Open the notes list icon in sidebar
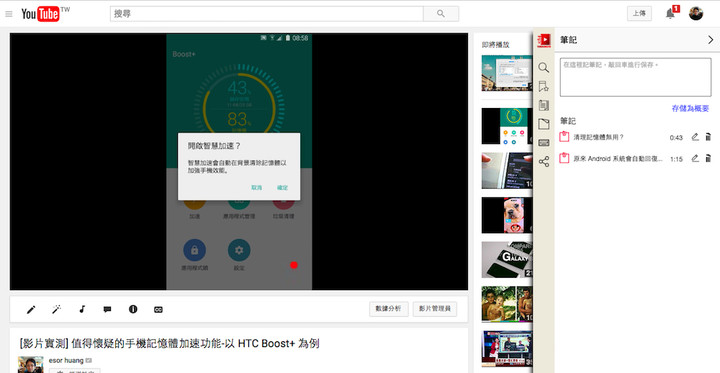 tap(544, 105)
